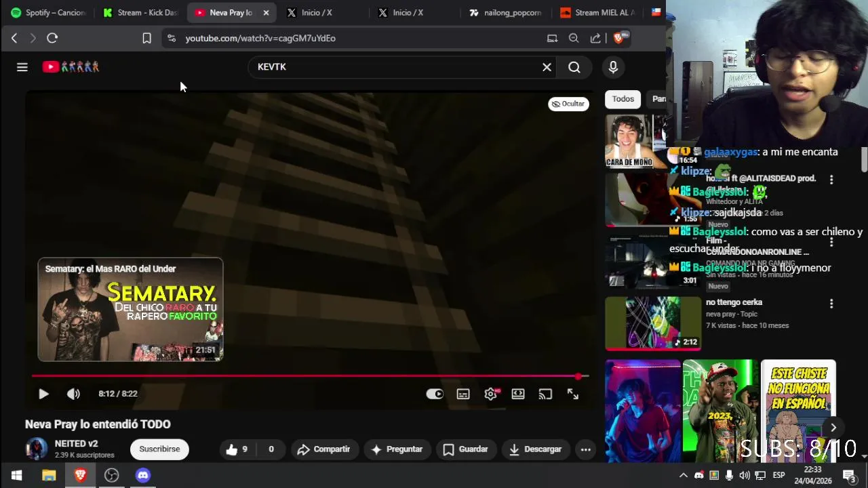Show more Shorts with the right arrow
The height and width of the screenshot is (488, 868).
[833, 428]
